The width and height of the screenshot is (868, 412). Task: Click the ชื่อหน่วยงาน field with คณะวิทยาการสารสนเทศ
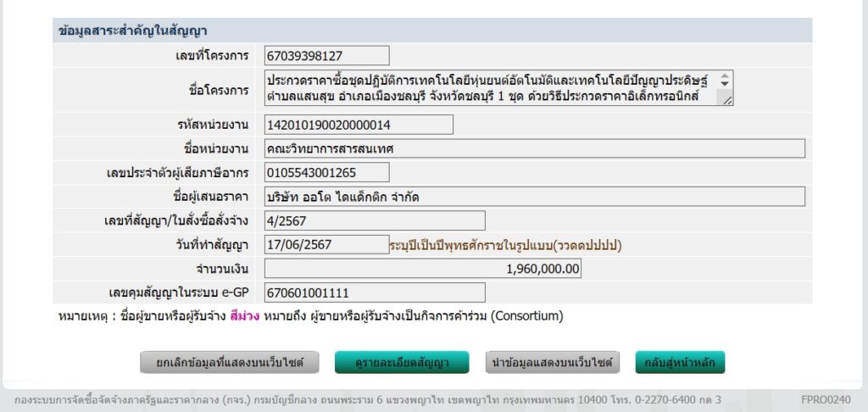pyautogui.click(x=534, y=148)
